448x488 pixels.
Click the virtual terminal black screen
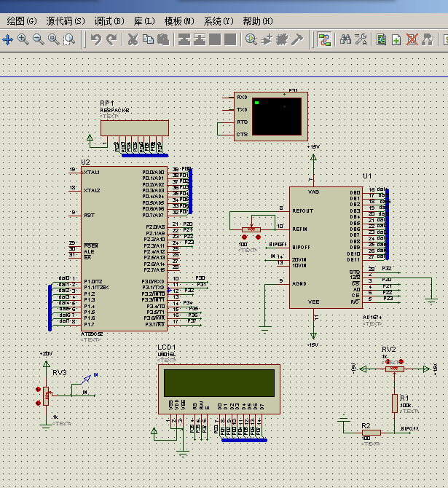[x=277, y=117]
